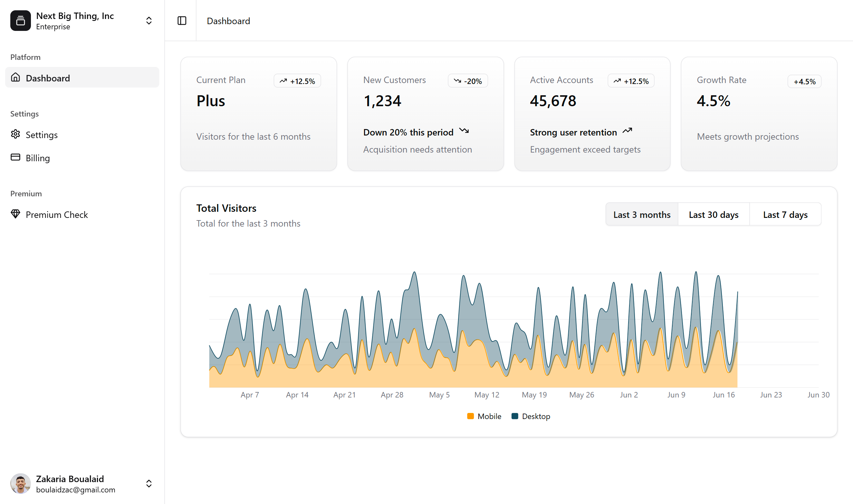Select the Last 3 months tab
The height and width of the screenshot is (504, 853).
tap(642, 215)
